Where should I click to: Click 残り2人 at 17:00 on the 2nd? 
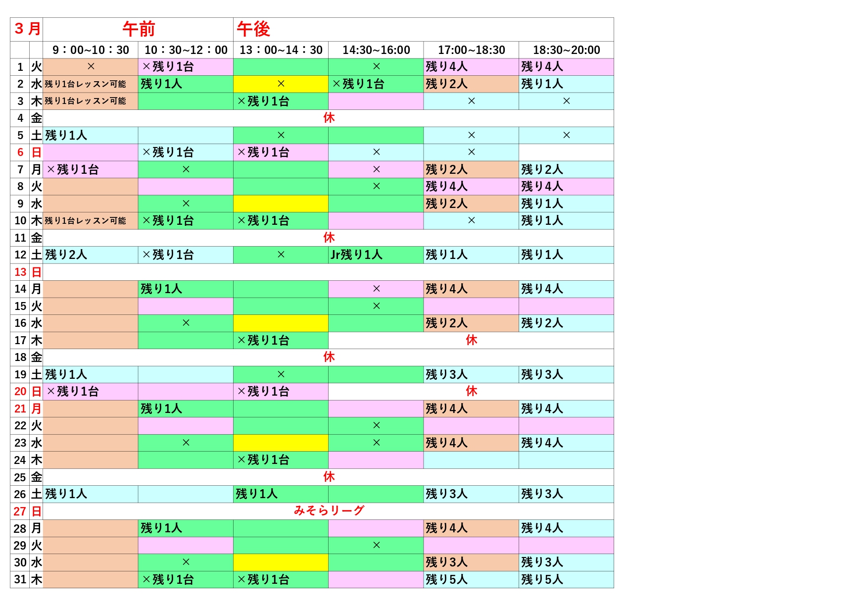point(446,84)
